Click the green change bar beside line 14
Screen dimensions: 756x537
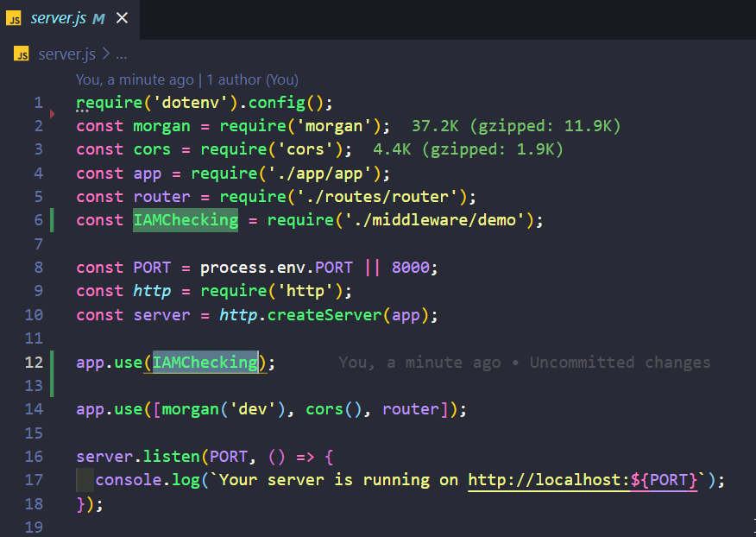click(52, 409)
